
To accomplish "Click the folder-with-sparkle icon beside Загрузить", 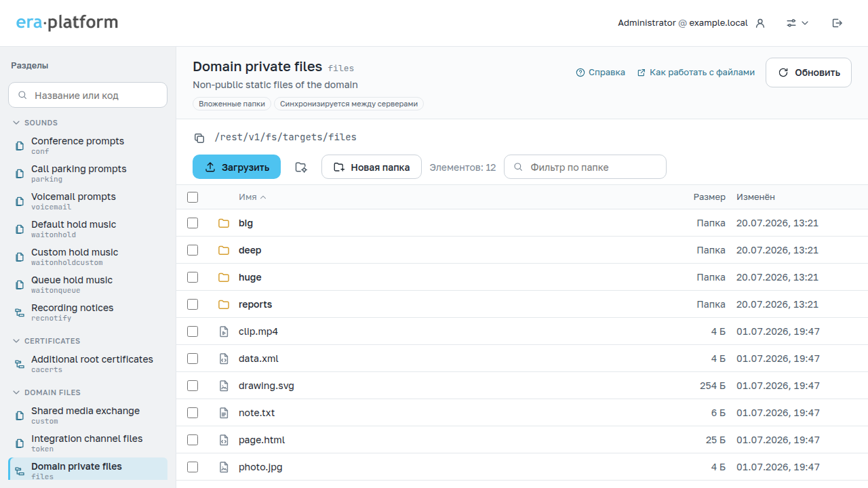I will [x=301, y=167].
